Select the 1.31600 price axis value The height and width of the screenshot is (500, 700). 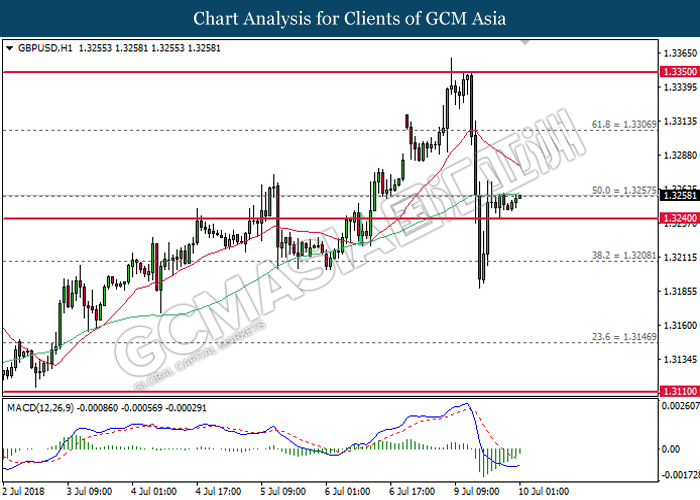coord(680,325)
